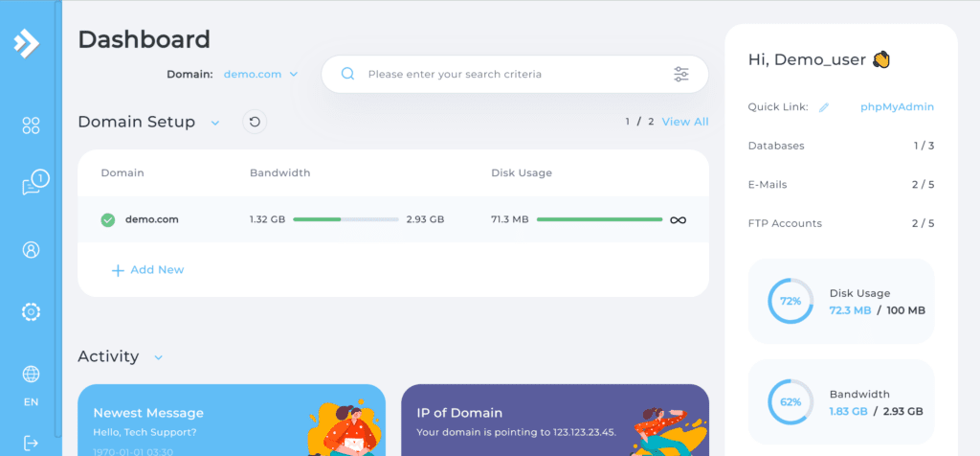Open search filter options icon

click(x=681, y=74)
